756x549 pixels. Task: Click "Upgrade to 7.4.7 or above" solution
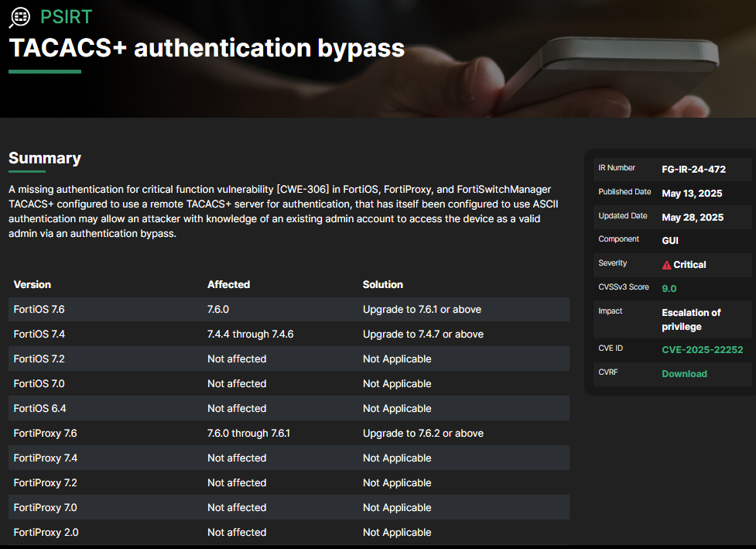pos(422,334)
